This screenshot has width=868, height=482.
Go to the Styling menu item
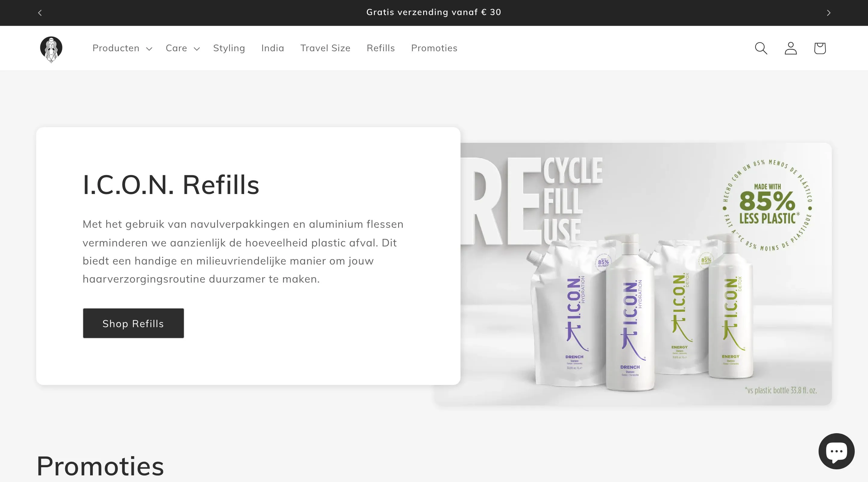[229, 48]
